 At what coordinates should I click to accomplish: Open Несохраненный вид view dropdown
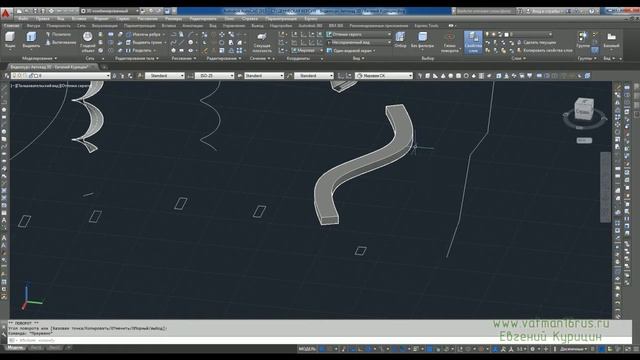click(x=359, y=42)
